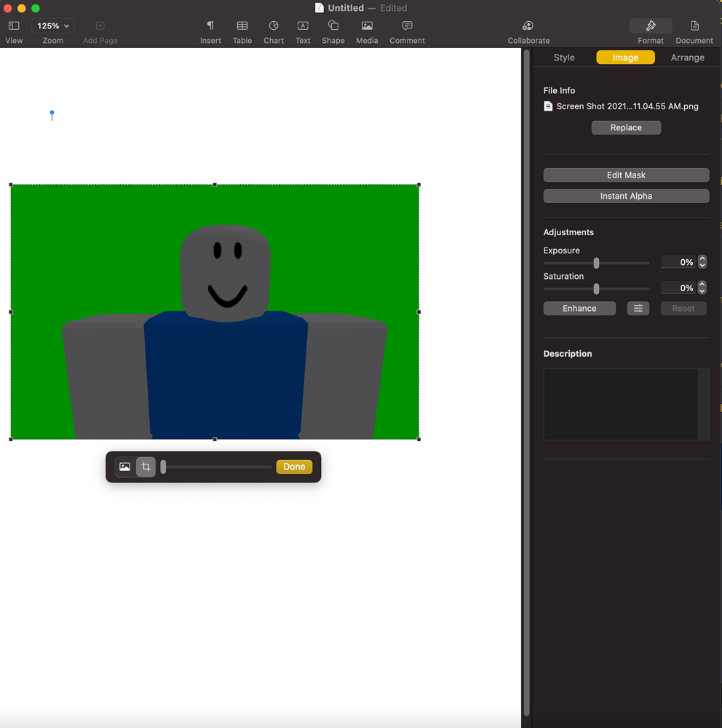722x728 pixels.
Task: Click the Instant Alpha button
Action: coord(625,196)
